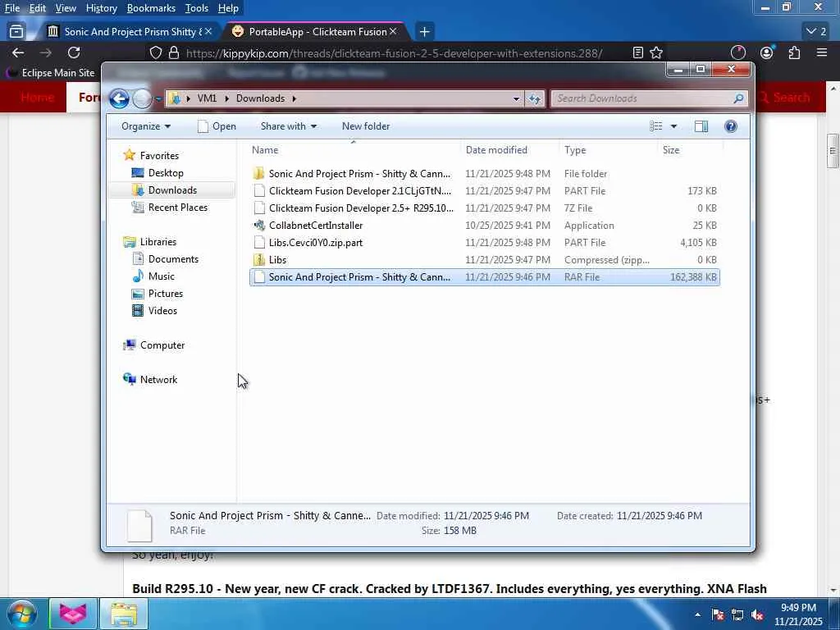Viewport: 840px width, 630px height.
Task: Click Explorer's forward navigation arrow
Action: (142, 98)
